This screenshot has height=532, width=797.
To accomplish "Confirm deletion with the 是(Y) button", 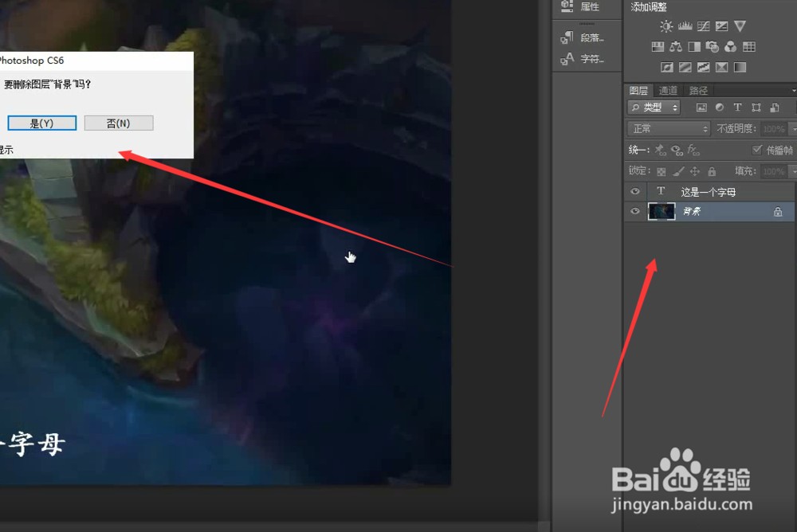I will (x=41, y=123).
